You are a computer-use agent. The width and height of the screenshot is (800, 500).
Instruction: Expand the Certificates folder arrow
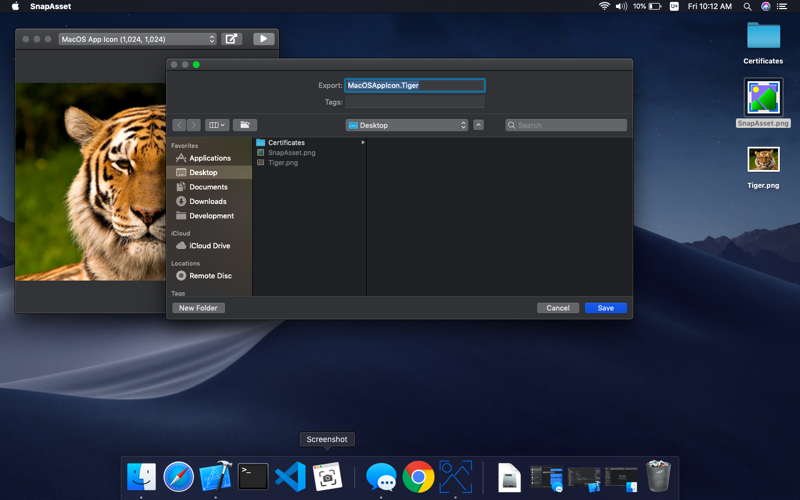pos(363,142)
